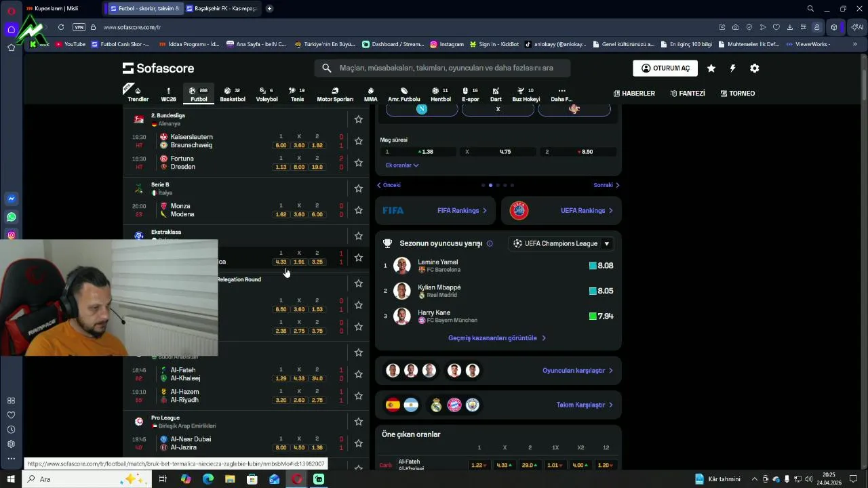Image resolution: width=868 pixels, height=488 pixels.
Task: Open the Trendler sports category
Action: coord(138,94)
